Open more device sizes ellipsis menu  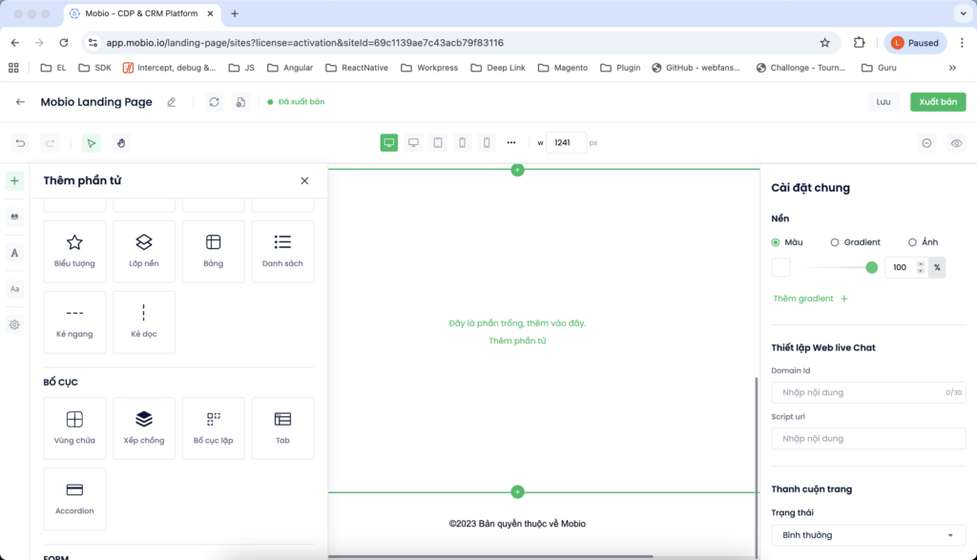(511, 143)
